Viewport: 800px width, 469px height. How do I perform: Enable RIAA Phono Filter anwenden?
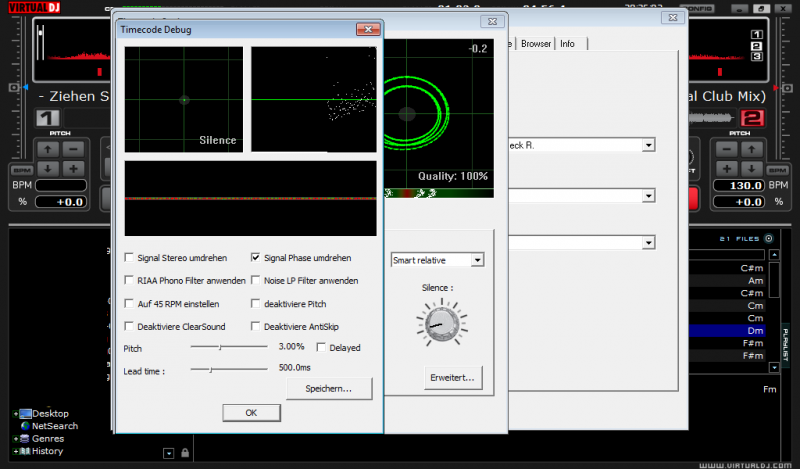[x=129, y=280]
